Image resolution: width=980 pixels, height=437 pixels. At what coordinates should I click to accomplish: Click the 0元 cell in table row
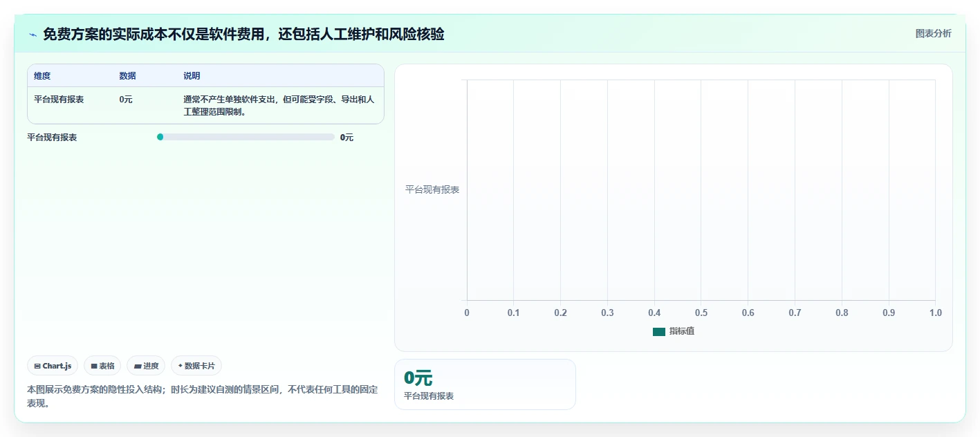pos(126,100)
